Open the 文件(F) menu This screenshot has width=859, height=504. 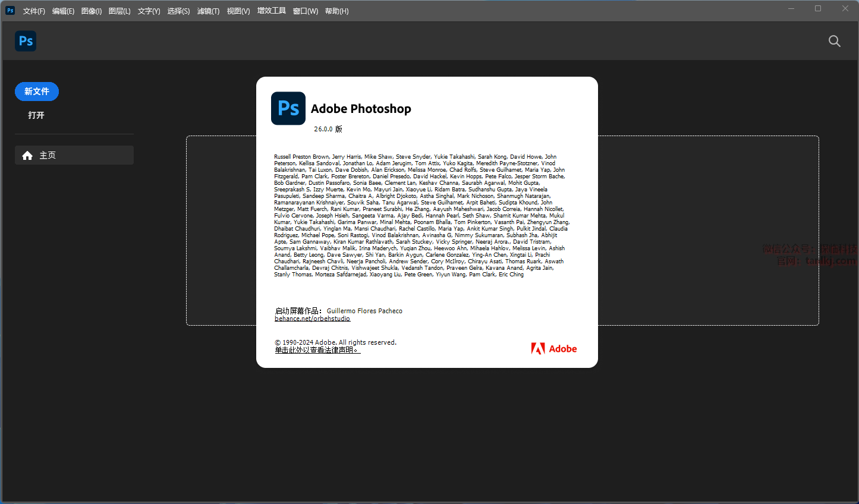pyautogui.click(x=34, y=11)
